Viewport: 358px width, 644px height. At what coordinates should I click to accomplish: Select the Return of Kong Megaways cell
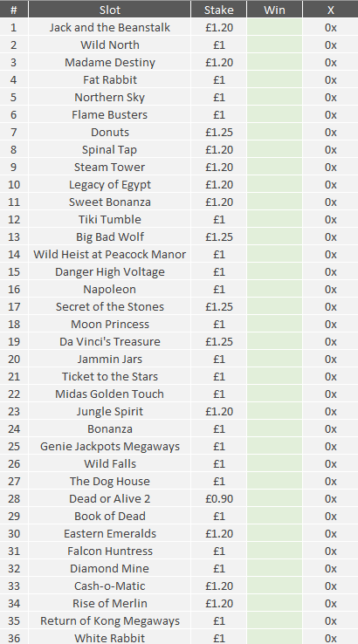tap(110, 621)
